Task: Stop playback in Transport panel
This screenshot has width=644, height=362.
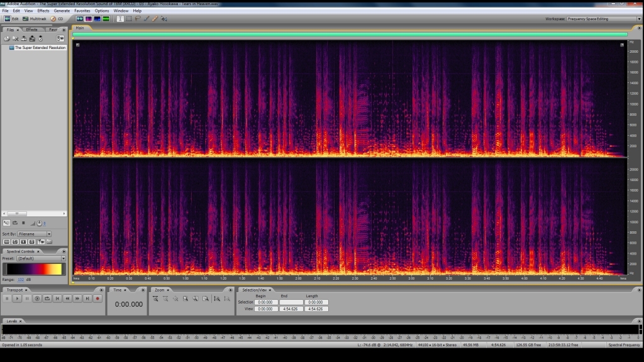Action: point(7,299)
